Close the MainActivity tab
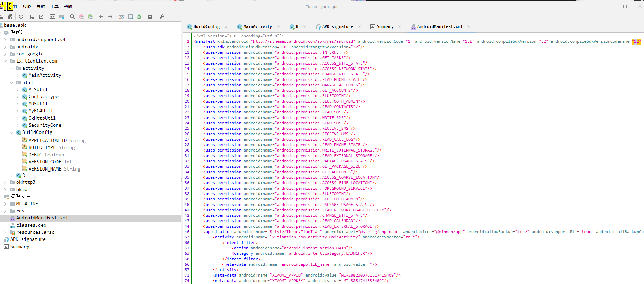The image size is (644, 284). pyautogui.click(x=278, y=27)
